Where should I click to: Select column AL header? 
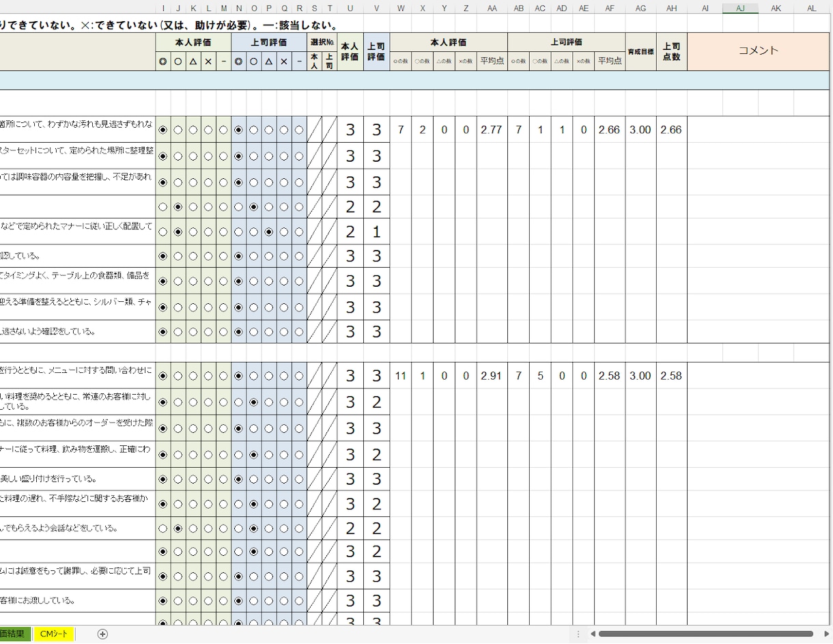pos(813,8)
